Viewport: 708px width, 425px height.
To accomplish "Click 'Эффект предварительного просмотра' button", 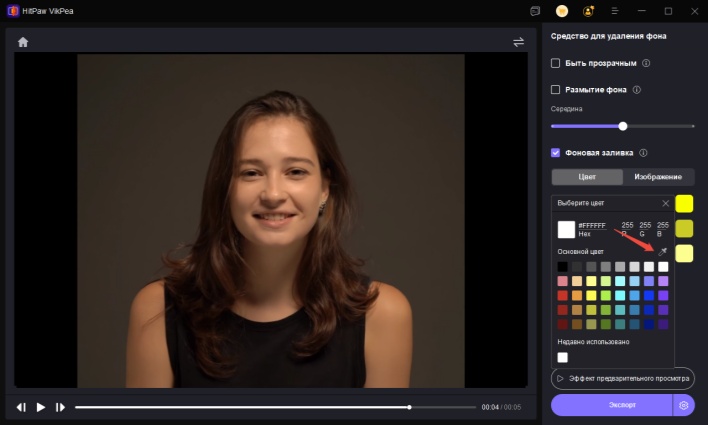I will coord(622,379).
